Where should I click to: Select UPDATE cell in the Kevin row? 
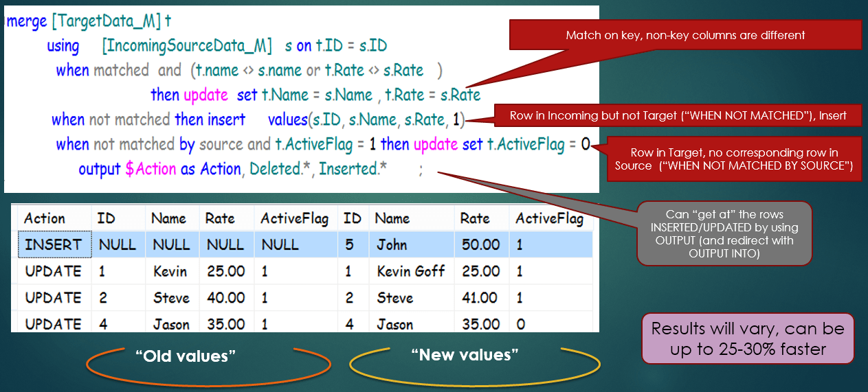pos(54,271)
